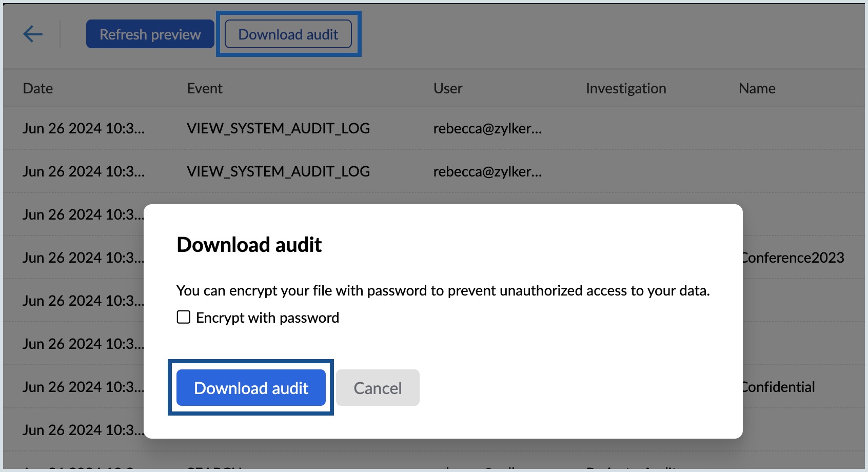Image resolution: width=868 pixels, height=472 pixels.
Task: Confirm download via the blue Download audit button
Action: (x=250, y=388)
